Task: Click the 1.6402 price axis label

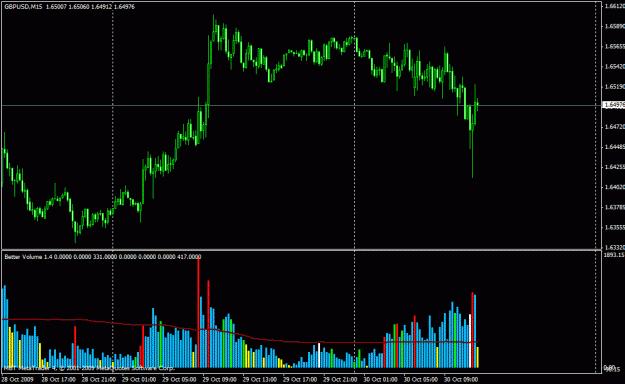Action: click(615, 187)
